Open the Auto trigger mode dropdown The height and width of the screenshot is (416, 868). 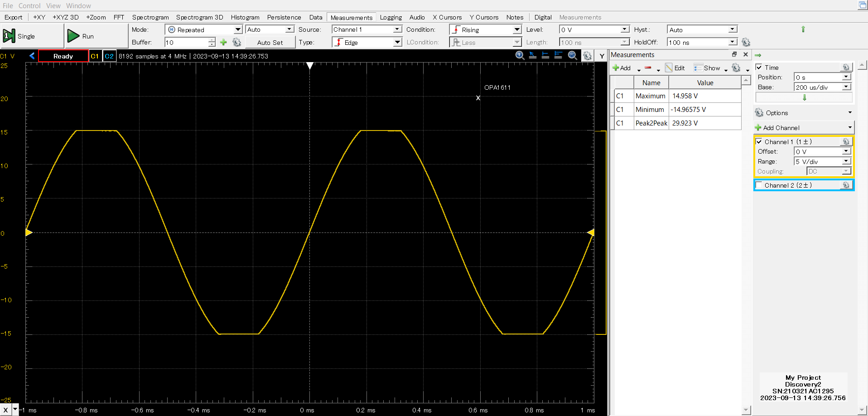pyautogui.click(x=270, y=29)
